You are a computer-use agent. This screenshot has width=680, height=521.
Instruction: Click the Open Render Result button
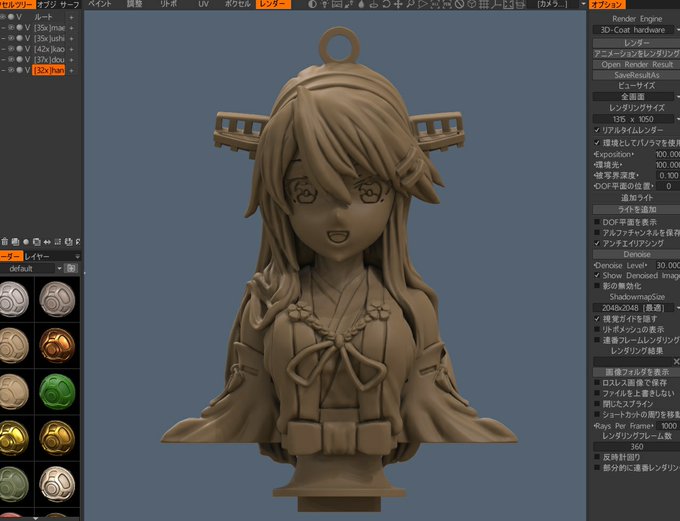[636, 64]
